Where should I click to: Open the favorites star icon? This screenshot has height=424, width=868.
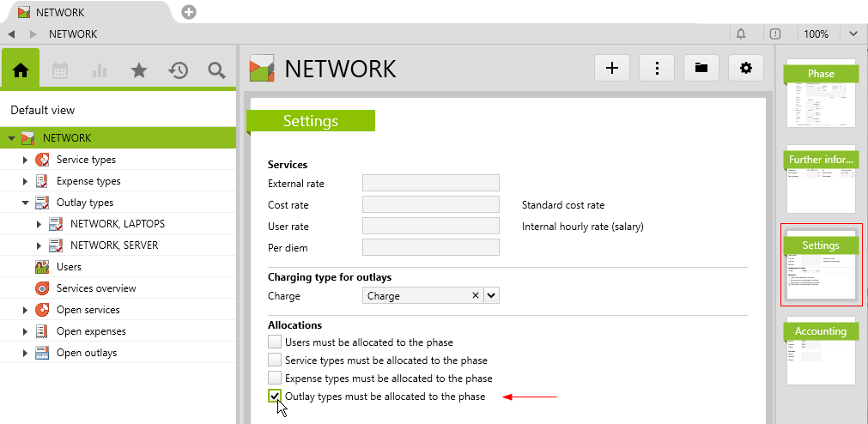(139, 71)
